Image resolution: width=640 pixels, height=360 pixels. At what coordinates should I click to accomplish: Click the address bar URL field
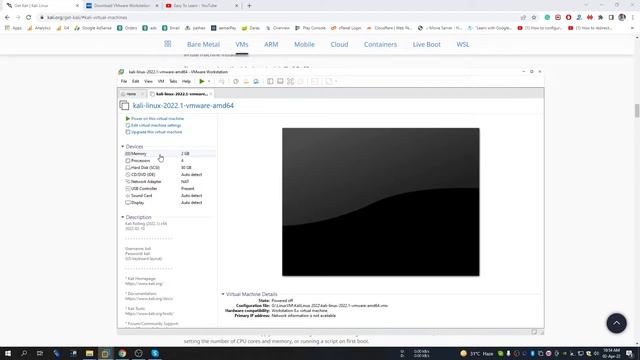(278, 18)
